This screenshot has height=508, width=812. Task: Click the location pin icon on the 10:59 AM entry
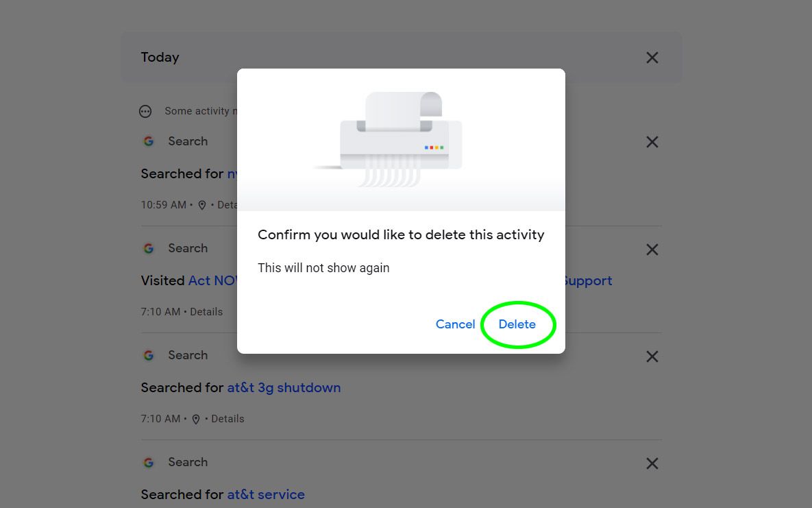click(202, 204)
